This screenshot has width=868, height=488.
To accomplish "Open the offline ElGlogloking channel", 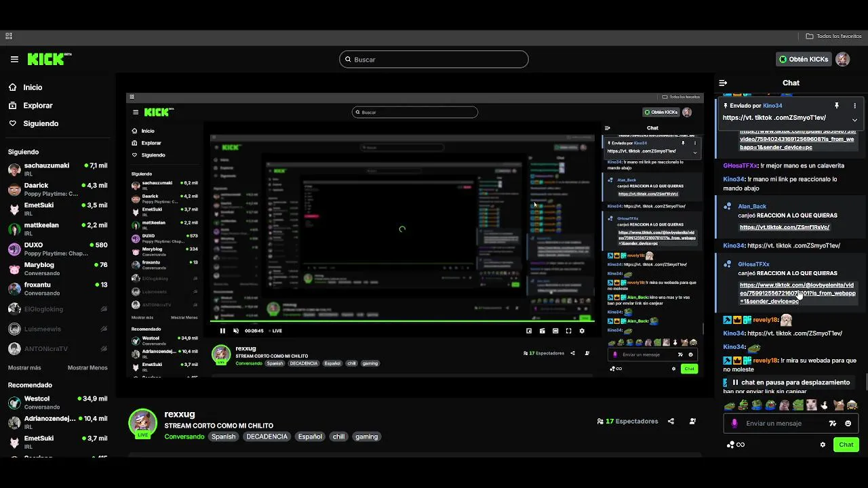I will tap(58, 309).
